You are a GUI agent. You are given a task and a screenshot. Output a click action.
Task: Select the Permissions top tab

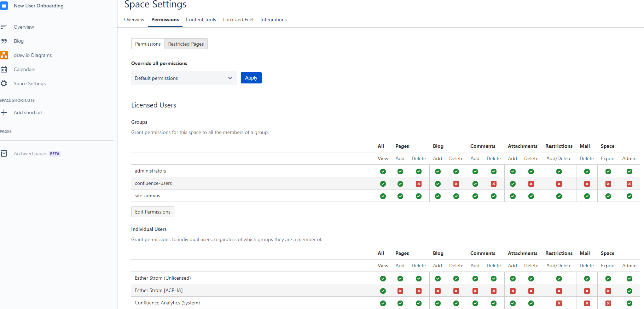coord(165,19)
